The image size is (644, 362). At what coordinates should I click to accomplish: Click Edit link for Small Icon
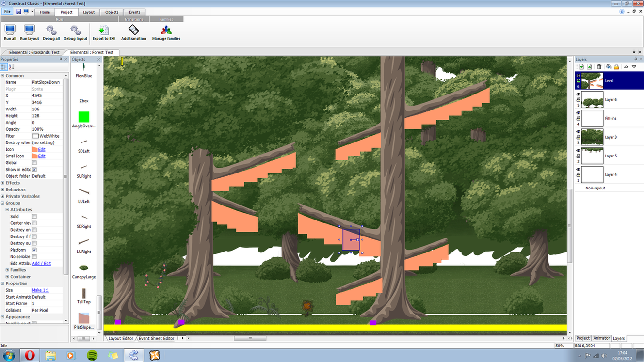coord(42,156)
